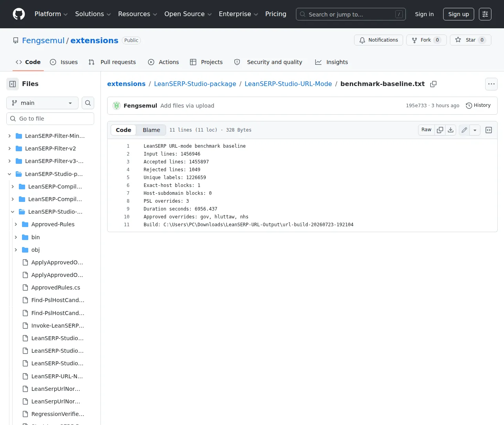Expand the Platform menu
Image resolution: width=504 pixels, height=425 pixels.
51,14
